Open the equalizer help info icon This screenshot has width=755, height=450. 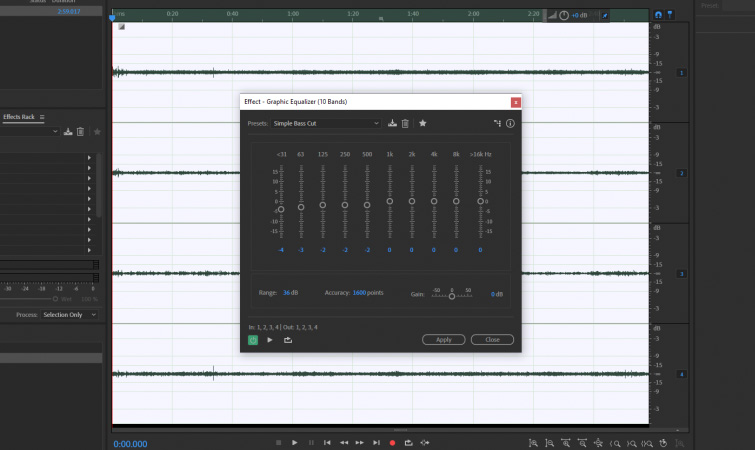(x=510, y=123)
